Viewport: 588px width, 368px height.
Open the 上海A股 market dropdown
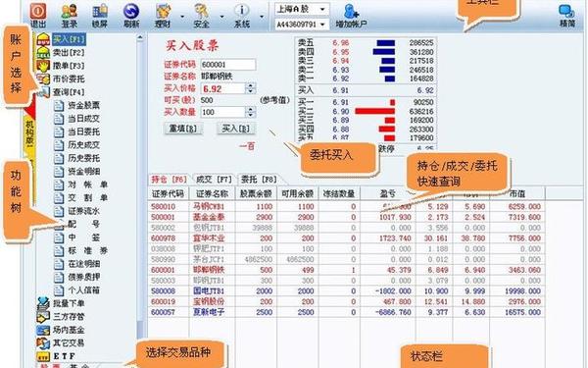tap(302, 9)
